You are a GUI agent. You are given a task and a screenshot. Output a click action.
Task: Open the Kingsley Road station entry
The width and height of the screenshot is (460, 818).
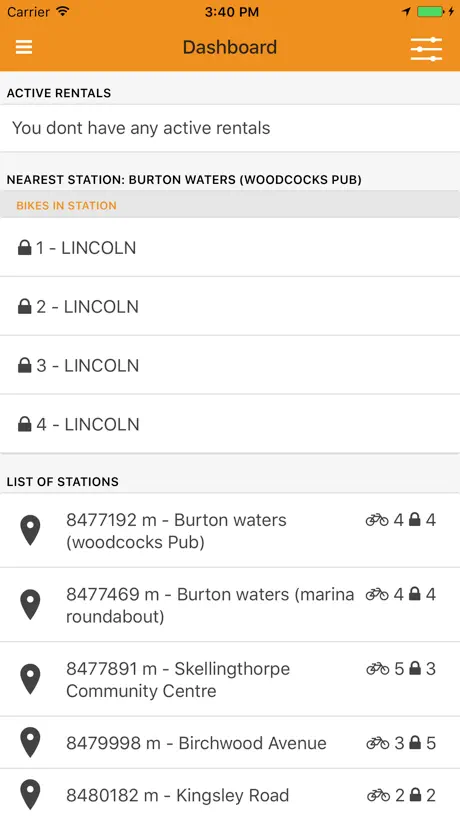pyautogui.click(x=230, y=794)
